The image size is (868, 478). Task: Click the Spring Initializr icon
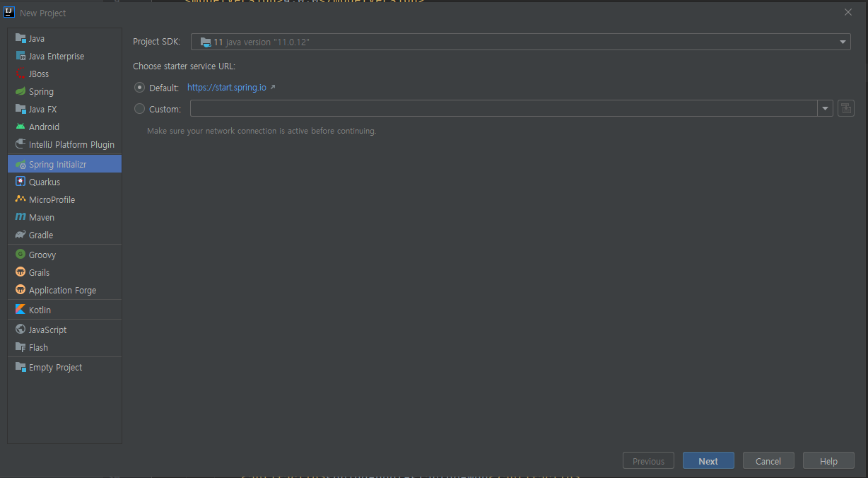coord(20,164)
